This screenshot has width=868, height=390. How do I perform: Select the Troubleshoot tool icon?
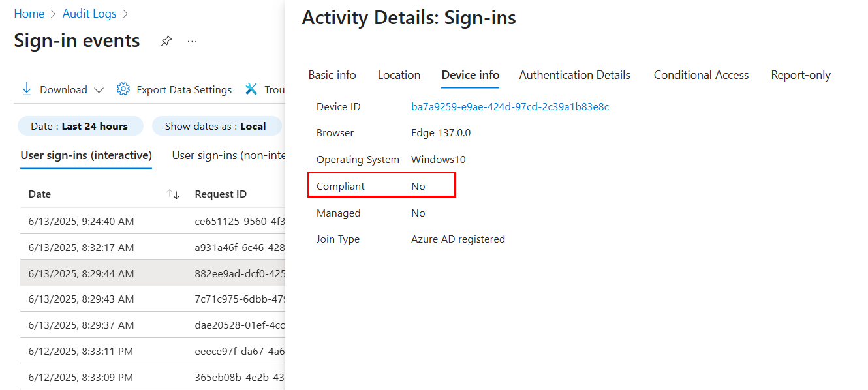251,89
